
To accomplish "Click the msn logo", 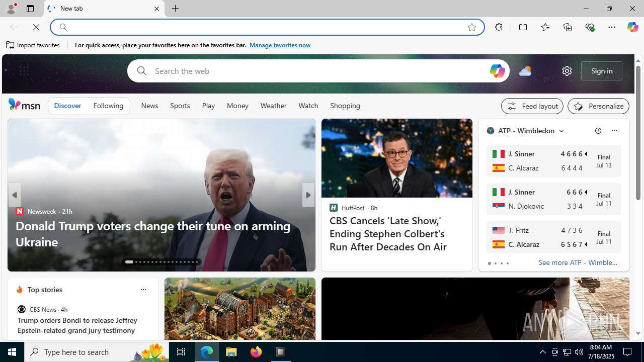I will [x=24, y=105].
